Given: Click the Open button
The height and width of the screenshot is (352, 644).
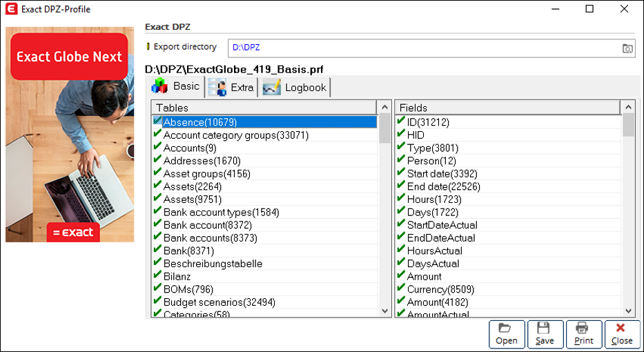Looking at the screenshot, I should tap(507, 334).
